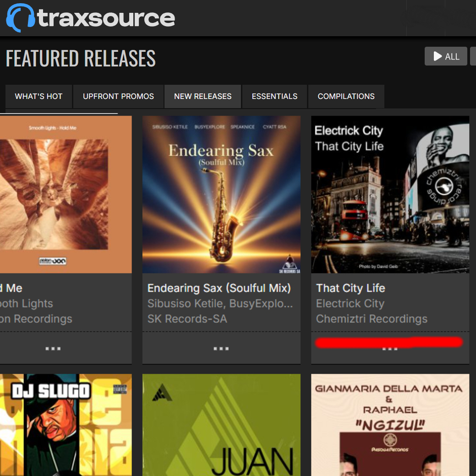Expand options dots under Hold Me release
This screenshot has width=476, height=476.
[x=53, y=349]
